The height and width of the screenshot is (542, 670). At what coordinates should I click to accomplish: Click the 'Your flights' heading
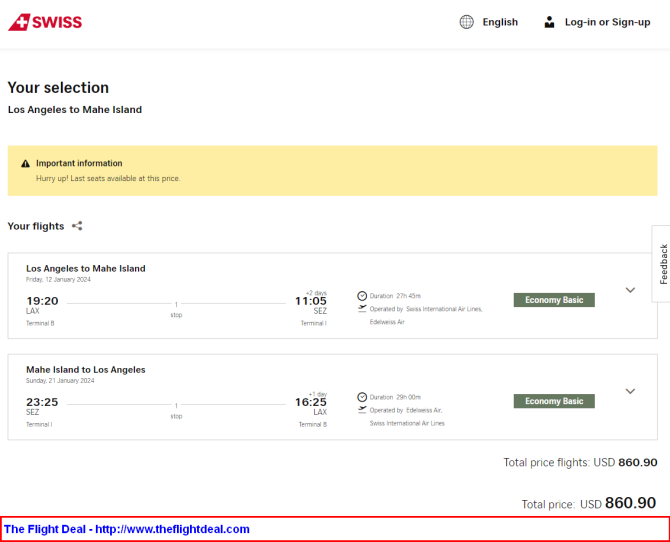point(36,226)
